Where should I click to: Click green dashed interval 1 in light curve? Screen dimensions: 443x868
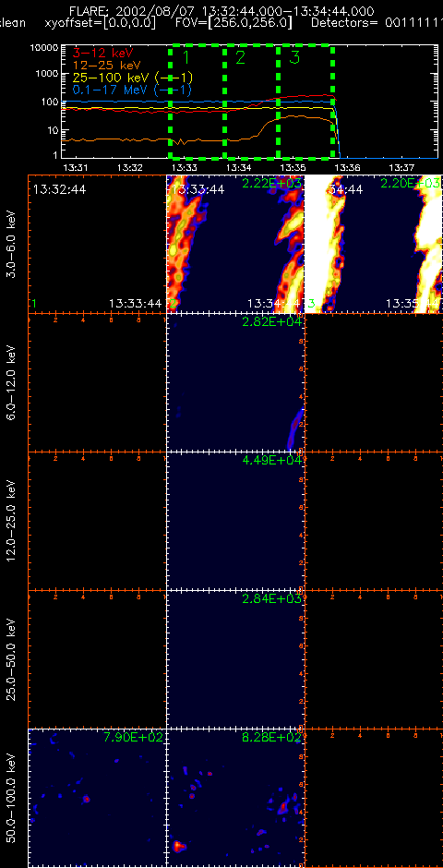[x=198, y=101]
